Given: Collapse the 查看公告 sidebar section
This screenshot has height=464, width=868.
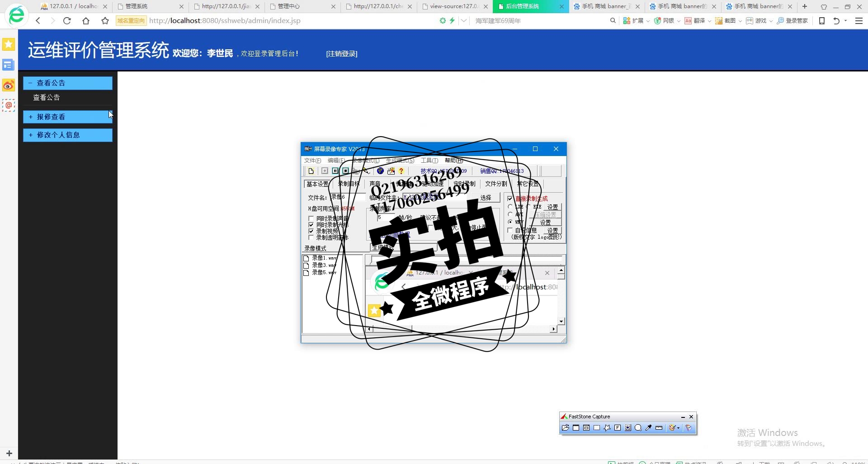Looking at the screenshot, I should pyautogui.click(x=68, y=83).
